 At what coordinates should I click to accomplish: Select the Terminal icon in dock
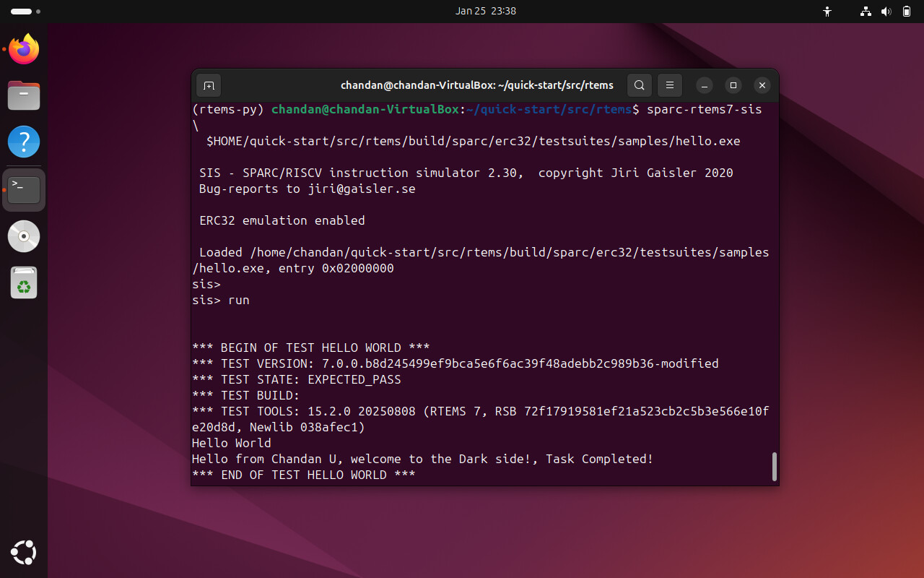[24, 189]
